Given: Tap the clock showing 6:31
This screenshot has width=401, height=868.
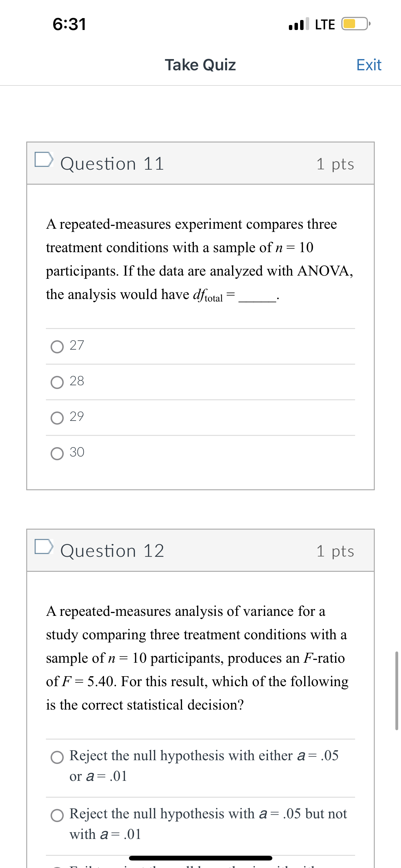Looking at the screenshot, I should point(70,23).
